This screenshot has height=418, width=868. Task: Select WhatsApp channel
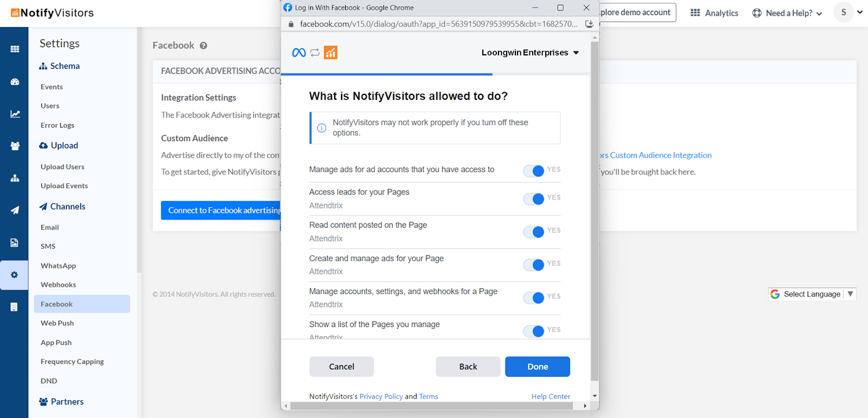tap(58, 266)
